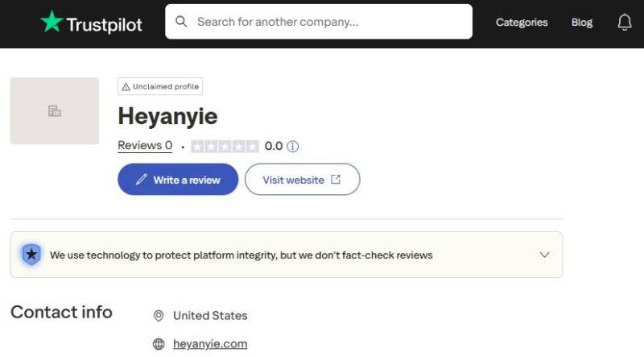Click the Trustpilot logo

tap(91, 23)
